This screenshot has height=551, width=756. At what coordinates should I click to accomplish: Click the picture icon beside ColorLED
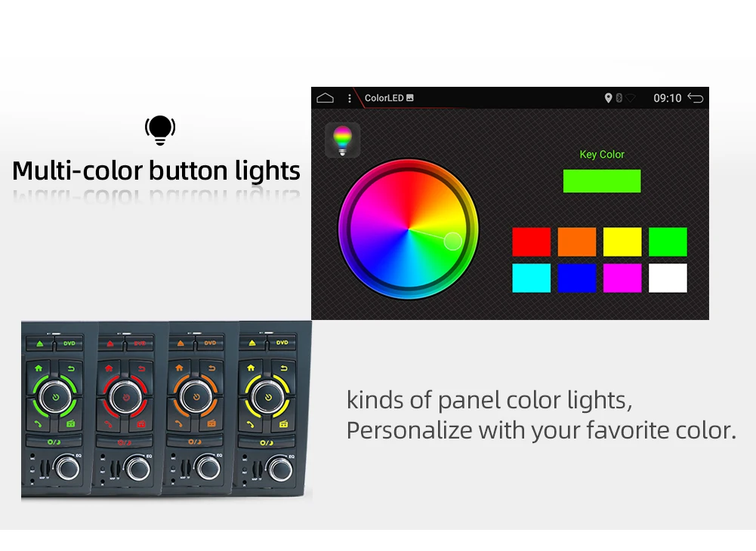point(410,98)
